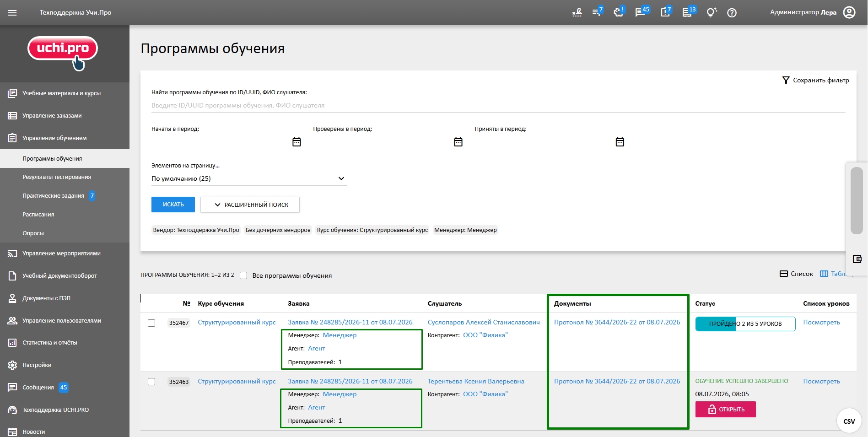Click the pink 'ОТКРЫТЬ' button
868x437 pixels.
[x=725, y=409]
